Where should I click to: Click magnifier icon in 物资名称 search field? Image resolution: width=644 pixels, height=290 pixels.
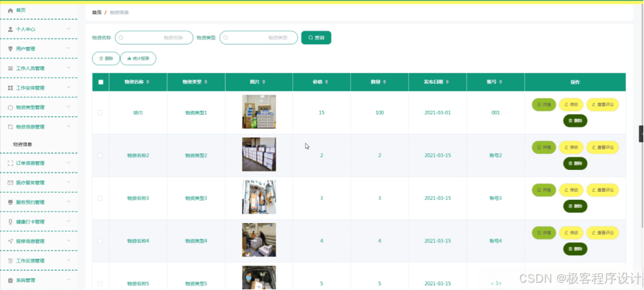pyautogui.click(x=121, y=38)
